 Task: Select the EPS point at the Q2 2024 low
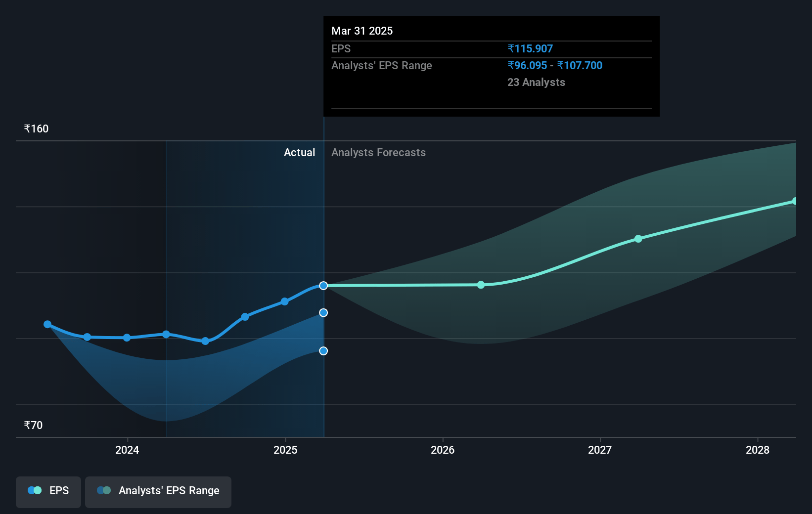206,341
